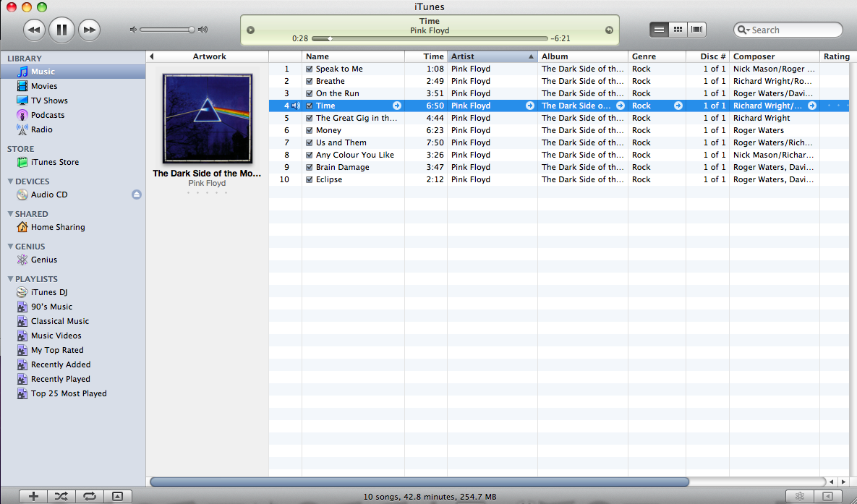Open Genius in sidebar
The height and width of the screenshot is (504, 857).
click(x=43, y=260)
